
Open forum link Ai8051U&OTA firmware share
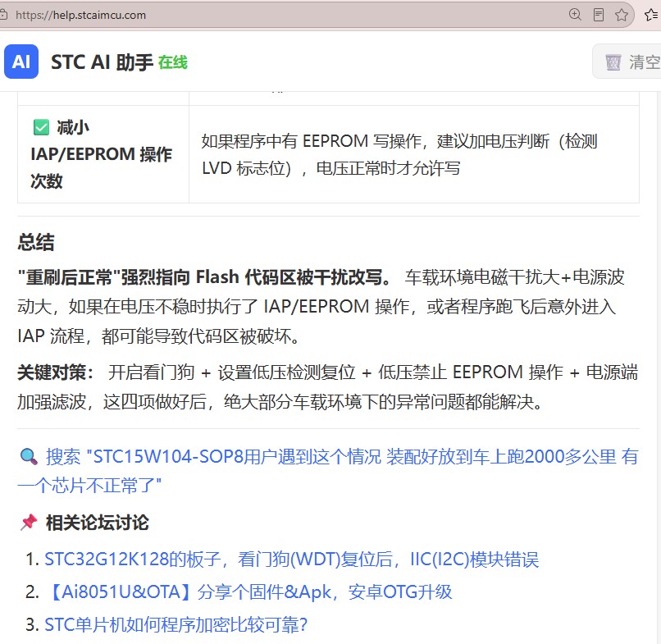click(x=248, y=591)
